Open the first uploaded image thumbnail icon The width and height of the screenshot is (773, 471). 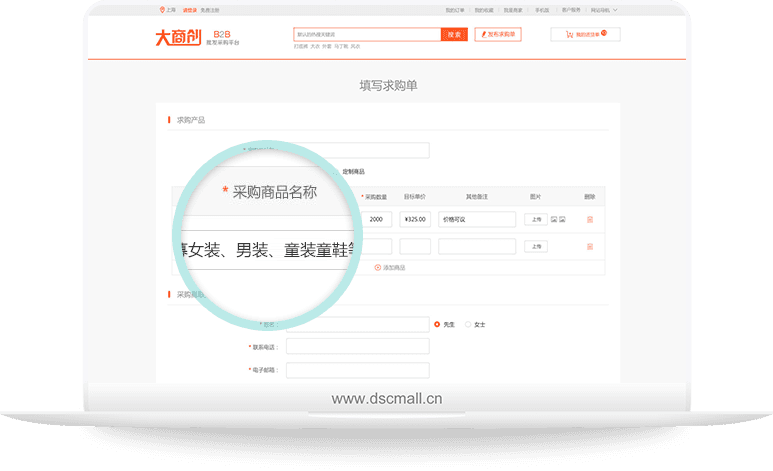554,219
